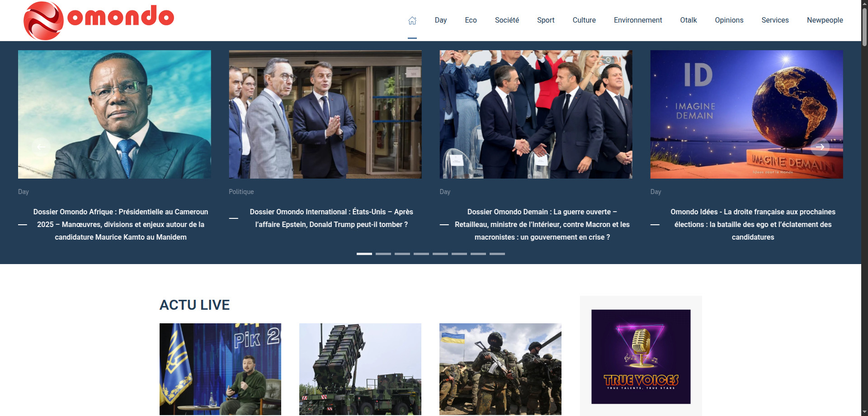This screenshot has width=868, height=416.
Task: Jump to the last carousel indicator
Action: pyautogui.click(x=497, y=254)
